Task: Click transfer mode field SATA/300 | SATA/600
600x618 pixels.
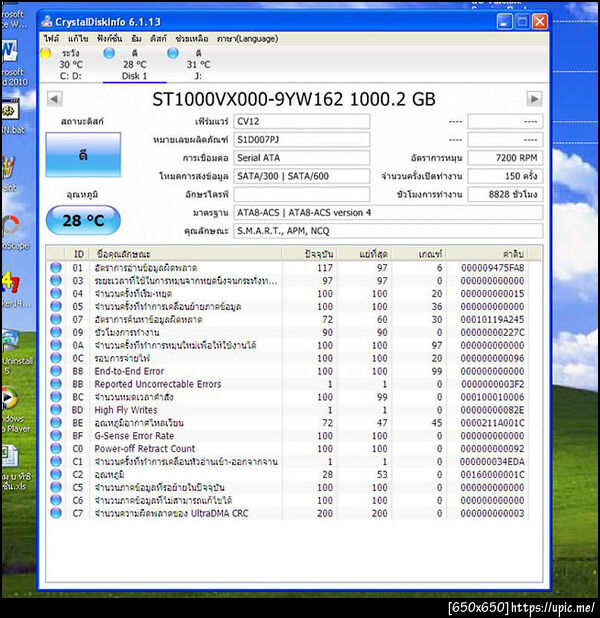Action: point(302,176)
